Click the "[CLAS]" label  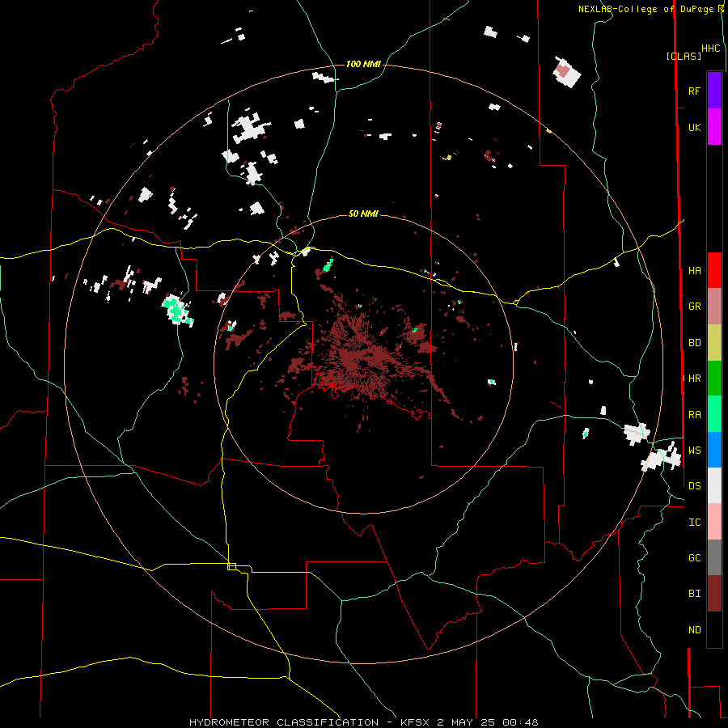point(684,56)
